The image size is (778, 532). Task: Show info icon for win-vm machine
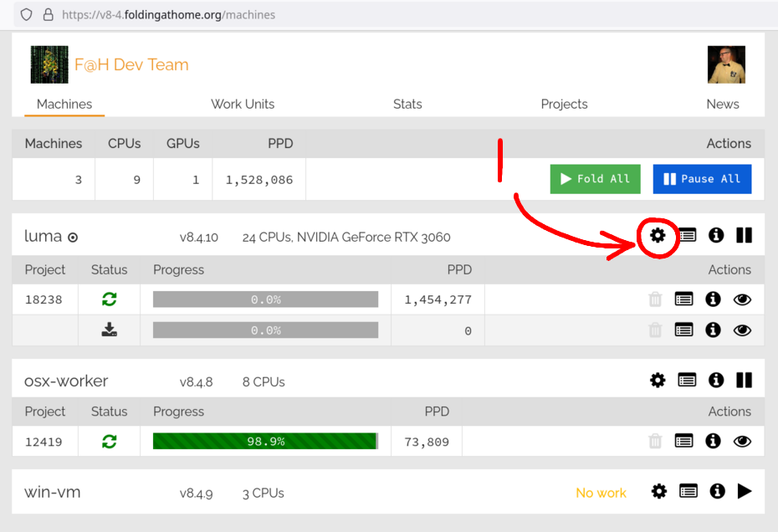click(717, 491)
